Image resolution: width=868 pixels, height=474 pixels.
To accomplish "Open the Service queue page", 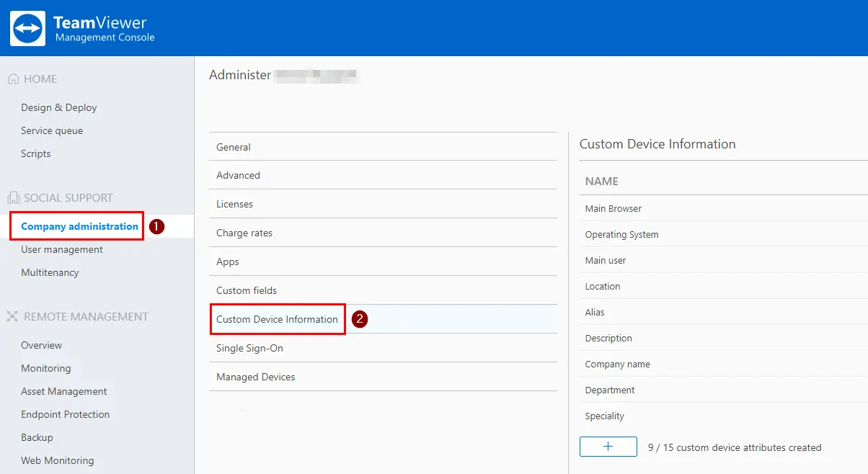I will click(x=52, y=130).
